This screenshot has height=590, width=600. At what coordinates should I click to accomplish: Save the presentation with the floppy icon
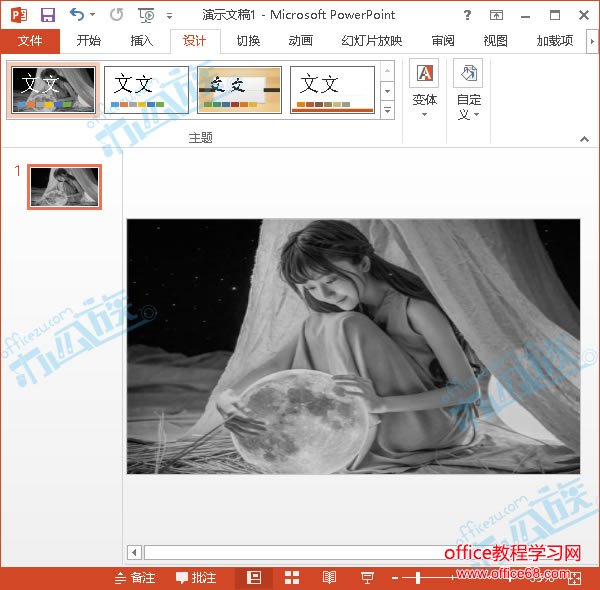coord(48,15)
